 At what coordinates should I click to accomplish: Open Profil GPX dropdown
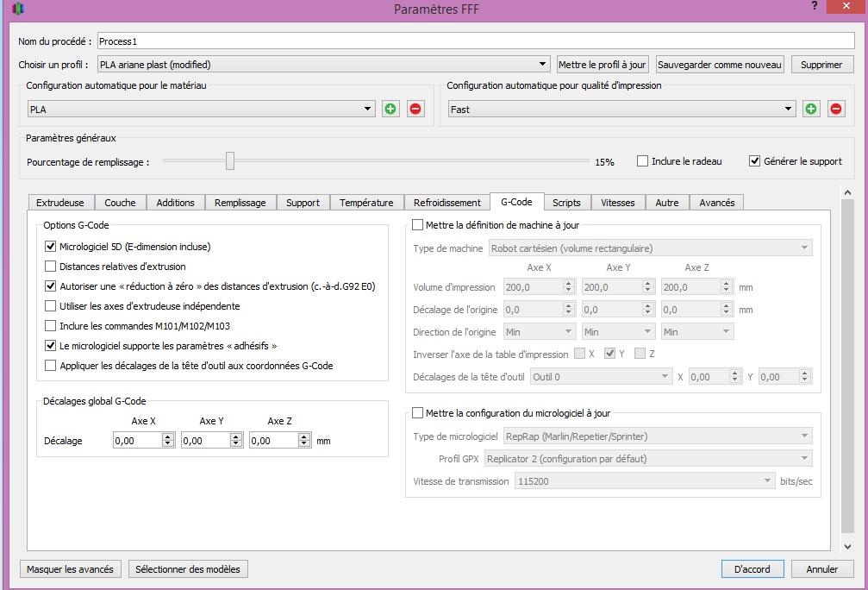click(648, 459)
